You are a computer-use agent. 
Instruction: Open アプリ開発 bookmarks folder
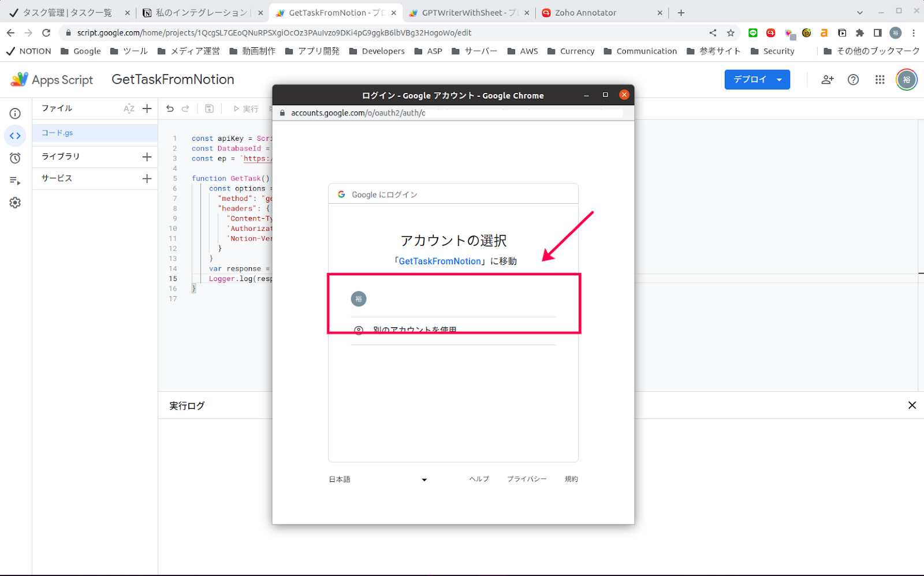pos(312,51)
